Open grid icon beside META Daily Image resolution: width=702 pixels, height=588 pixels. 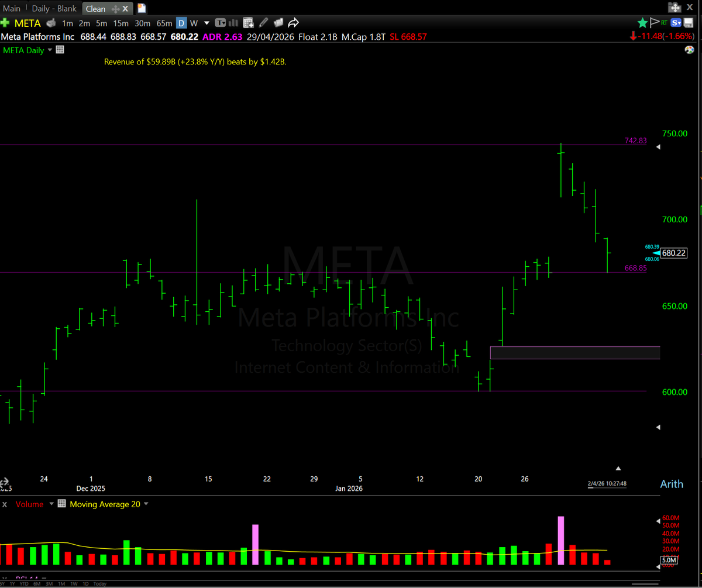pyautogui.click(x=60, y=50)
